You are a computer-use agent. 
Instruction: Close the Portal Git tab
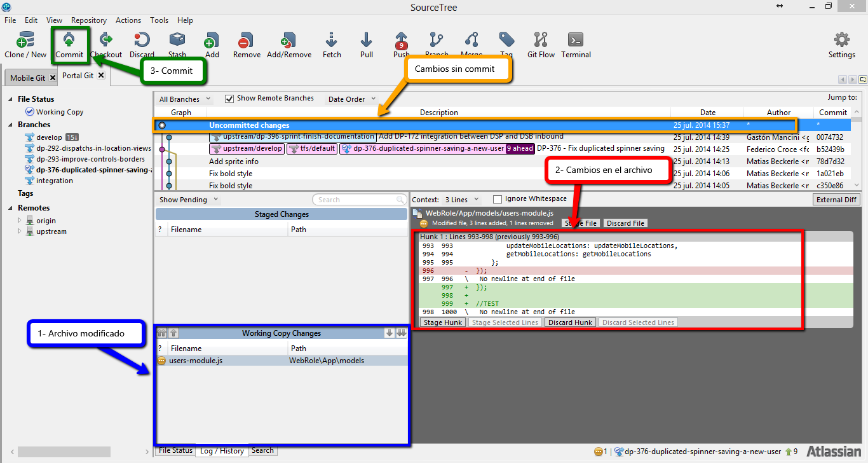(101, 75)
